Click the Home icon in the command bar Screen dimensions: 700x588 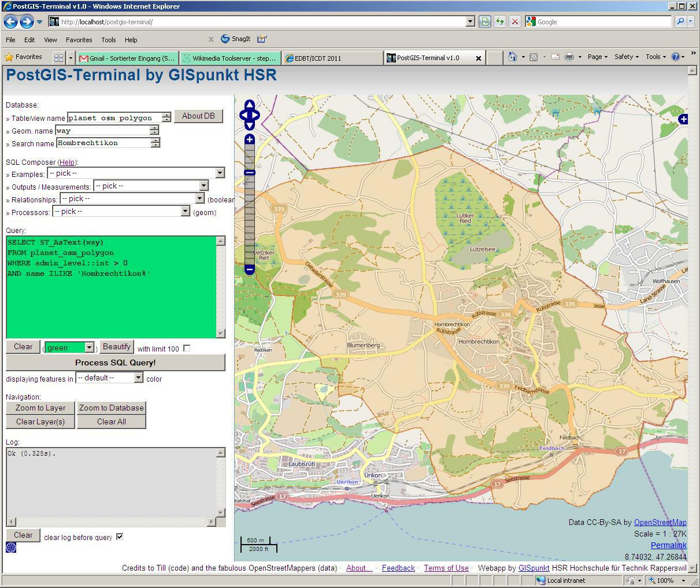click(x=512, y=57)
